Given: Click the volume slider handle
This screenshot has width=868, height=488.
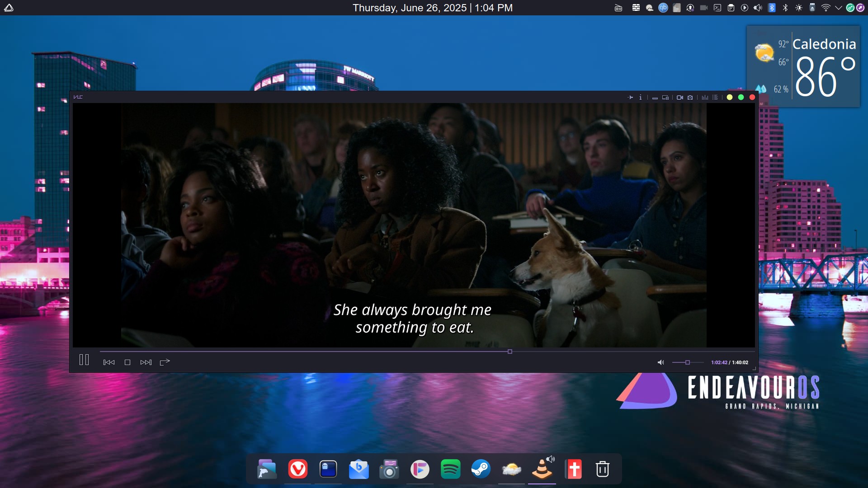Looking at the screenshot, I should (x=688, y=362).
